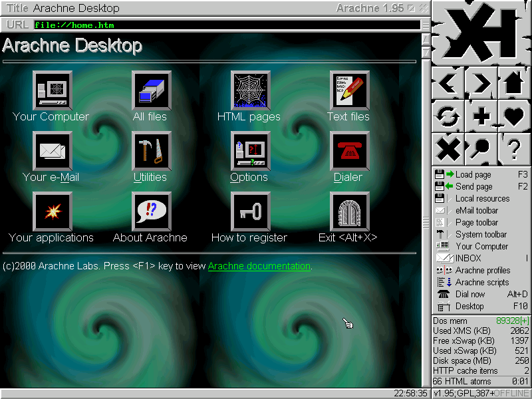Click the OFFLINE status indicator
Screen dimensions: 532x399
click(x=511, y=394)
